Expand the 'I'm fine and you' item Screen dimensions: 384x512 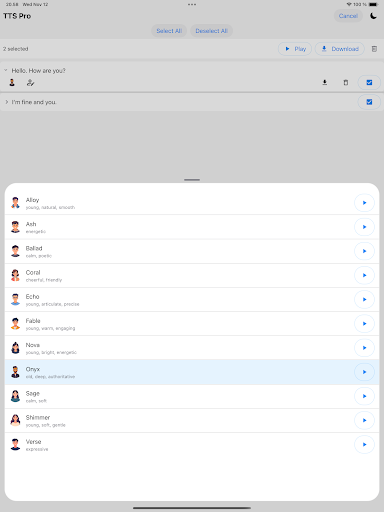pos(6,102)
